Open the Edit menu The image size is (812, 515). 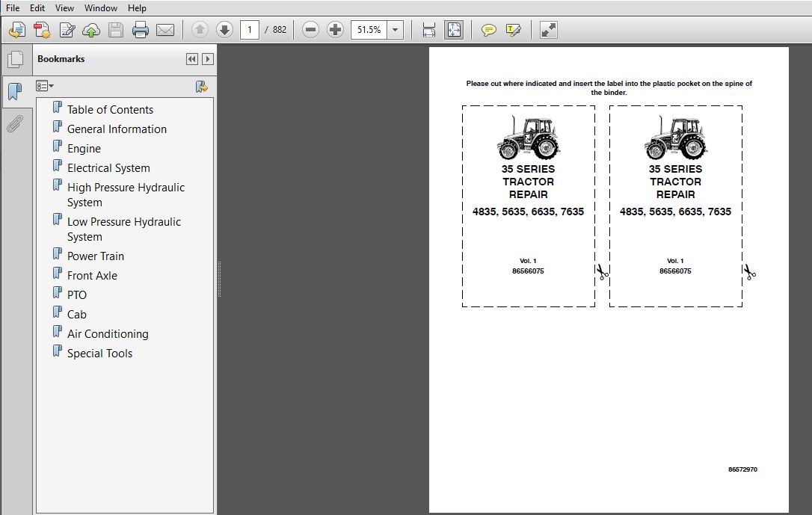[x=37, y=7]
